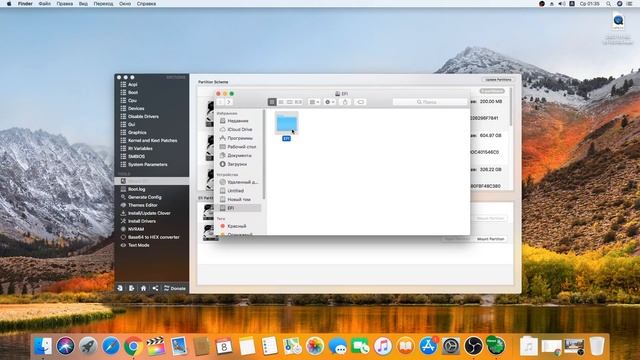Open Finder from the Dock
Screen dimensions: 640x360
point(43,347)
